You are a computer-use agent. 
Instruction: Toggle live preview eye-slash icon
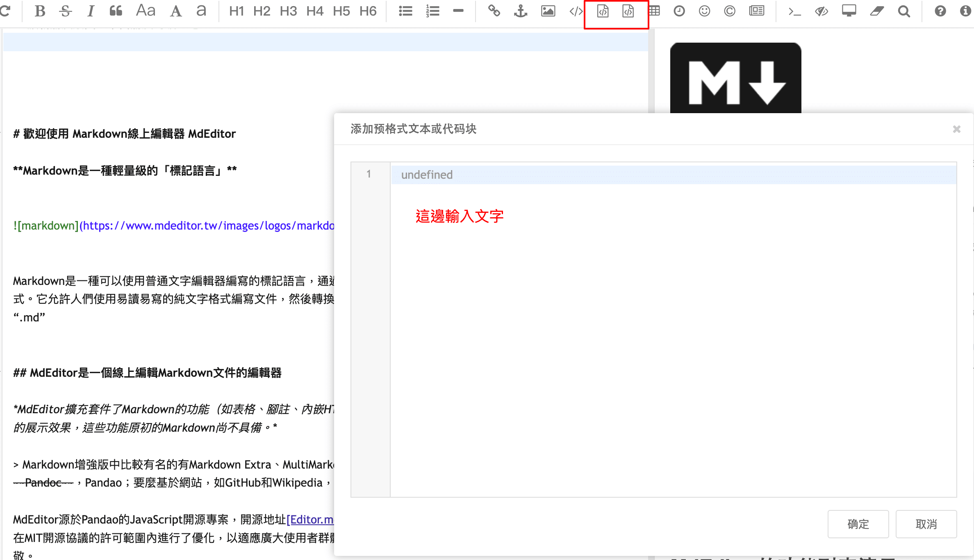click(822, 11)
